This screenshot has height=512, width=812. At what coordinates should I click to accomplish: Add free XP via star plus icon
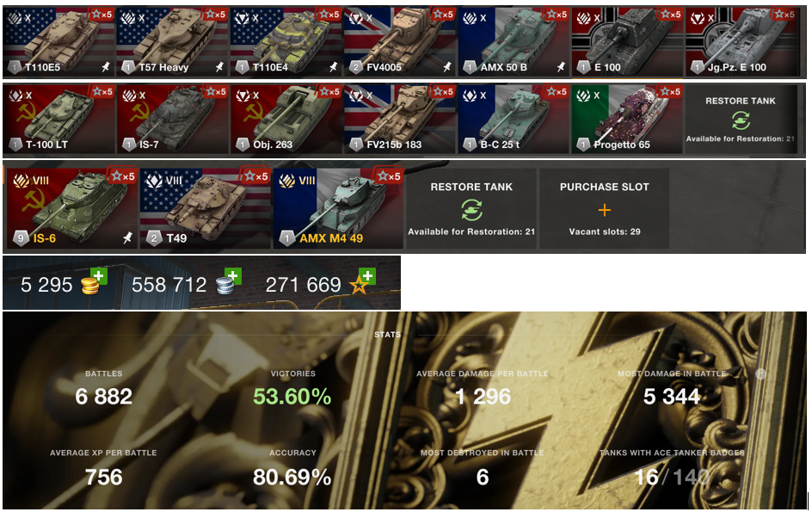367,276
